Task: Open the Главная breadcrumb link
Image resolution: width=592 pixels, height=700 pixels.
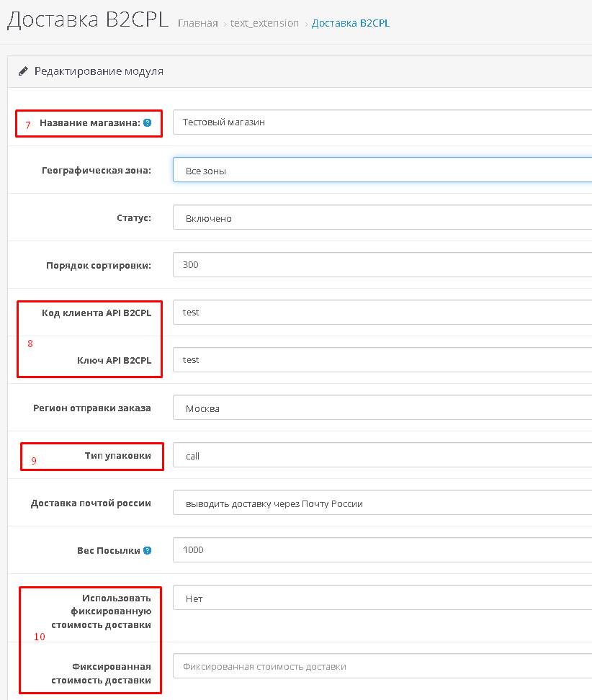Action: [198, 23]
